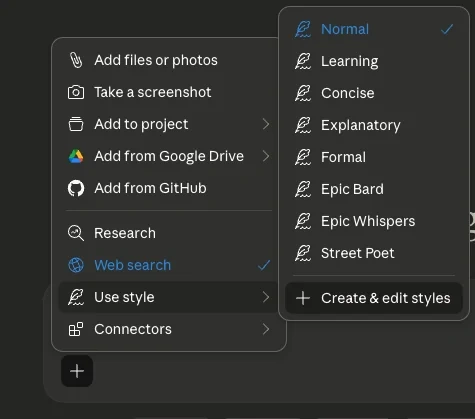475x419 pixels.
Task: Click the Web search globe icon
Action: pos(76,265)
